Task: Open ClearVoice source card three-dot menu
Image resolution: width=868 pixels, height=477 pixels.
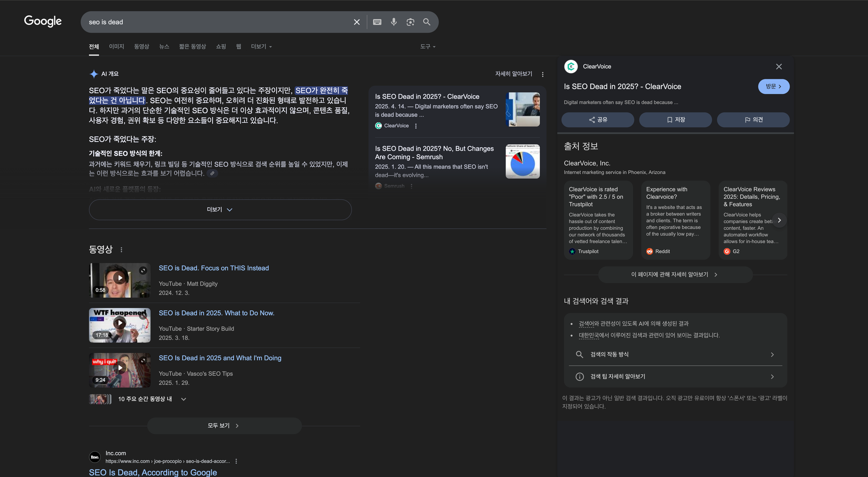Action: (416, 126)
